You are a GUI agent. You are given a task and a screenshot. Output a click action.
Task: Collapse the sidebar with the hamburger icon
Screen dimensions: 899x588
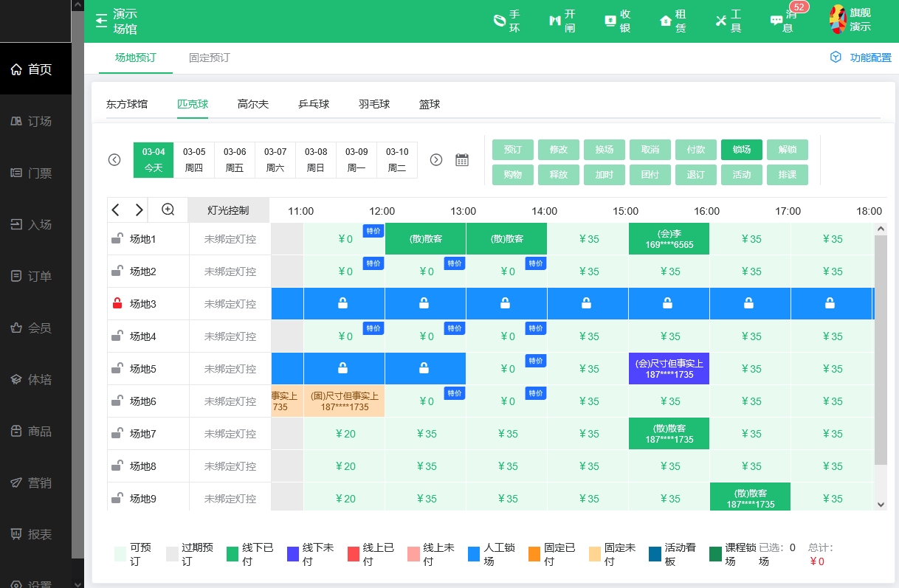(x=101, y=20)
